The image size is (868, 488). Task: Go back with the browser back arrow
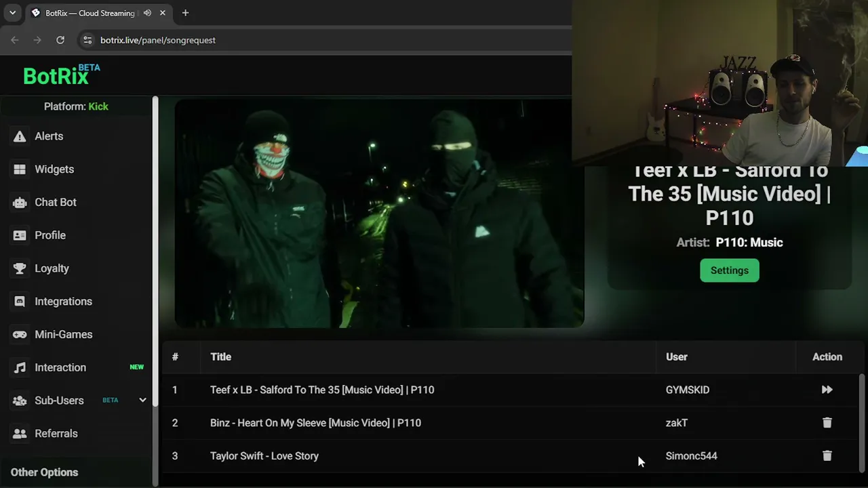pyautogui.click(x=15, y=40)
